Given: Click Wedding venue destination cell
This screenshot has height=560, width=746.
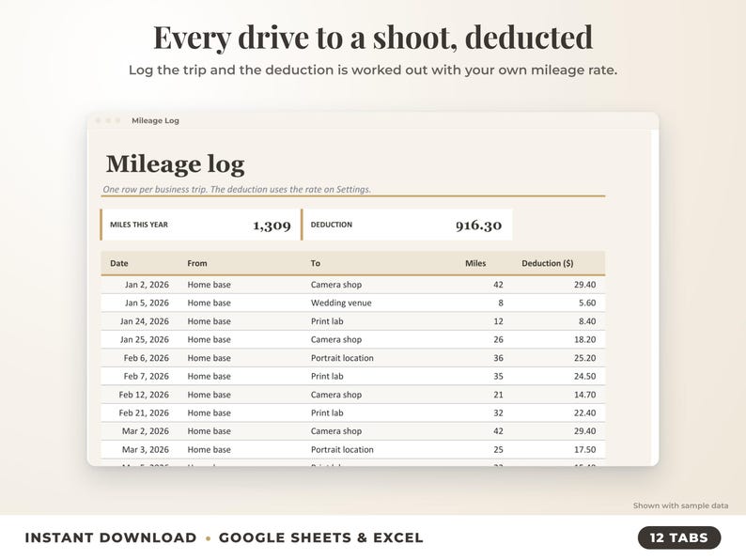Looking at the screenshot, I should click(341, 303).
